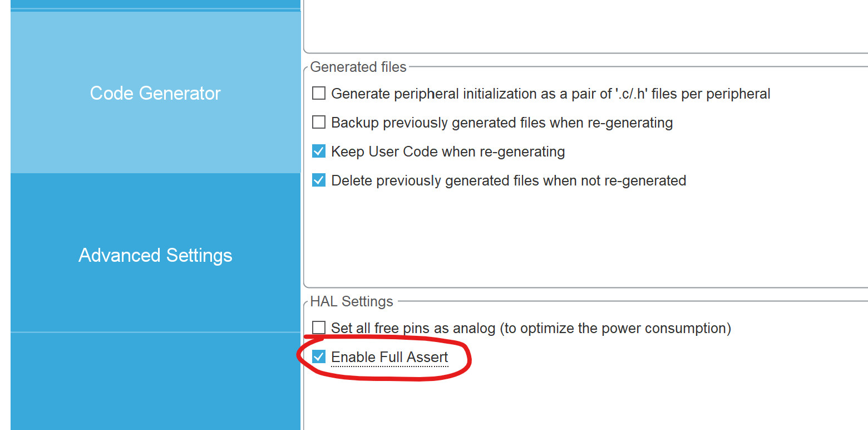Click the 'Backup previously generated files' label text
This screenshot has height=430, width=868.
tap(502, 123)
